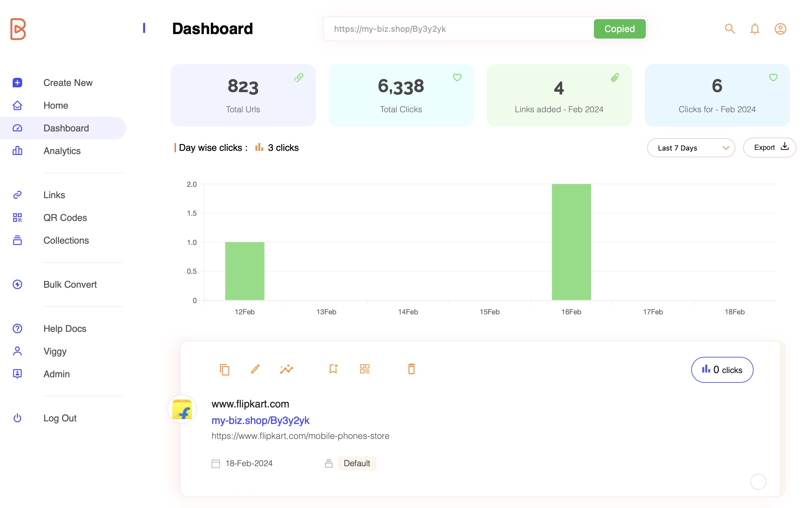Click the copy link icon on flipkart card
This screenshot has width=812, height=508.
pyautogui.click(x=224, y=369)
